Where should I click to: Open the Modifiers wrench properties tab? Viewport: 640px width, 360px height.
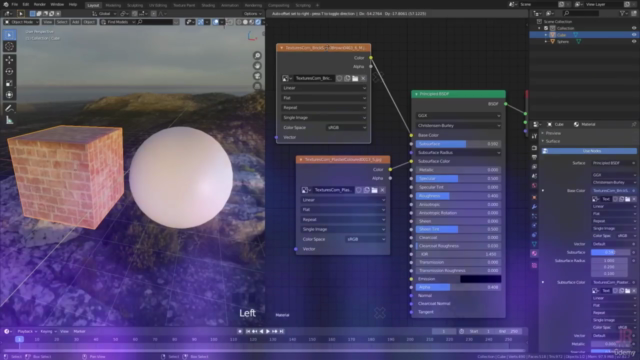tap(534, 207)
